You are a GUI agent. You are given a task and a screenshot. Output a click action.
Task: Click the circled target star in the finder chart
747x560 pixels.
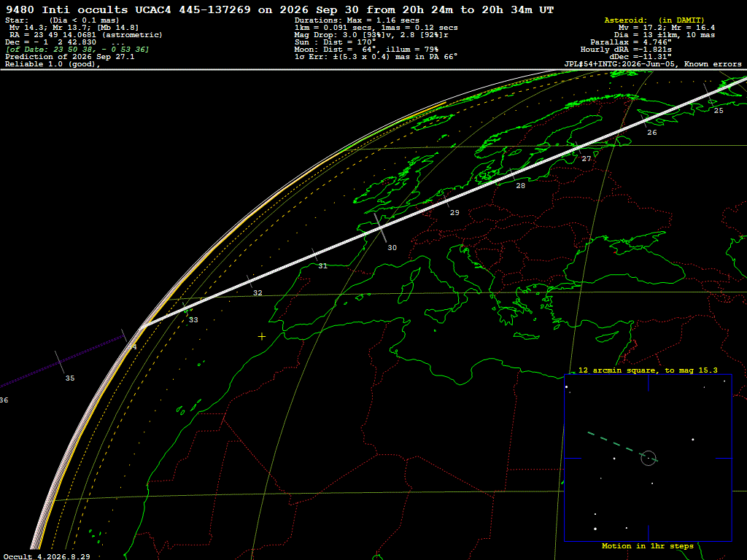(649, 458)
